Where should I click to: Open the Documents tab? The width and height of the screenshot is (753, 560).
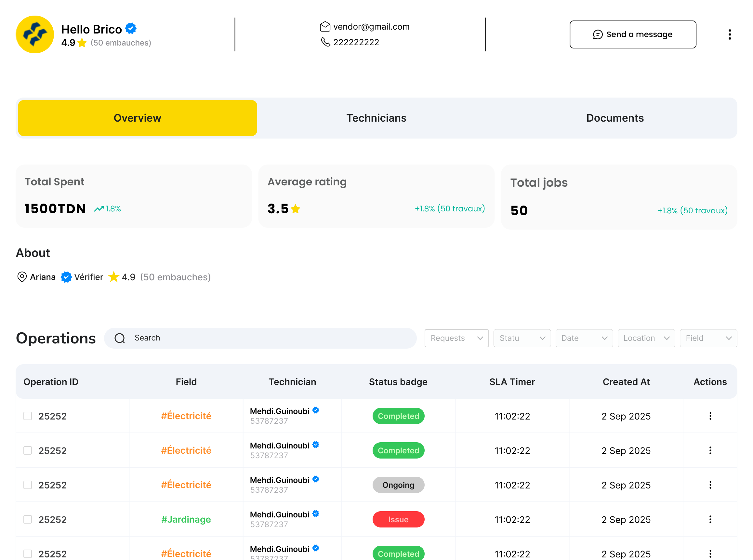click(x=615, y=118)
